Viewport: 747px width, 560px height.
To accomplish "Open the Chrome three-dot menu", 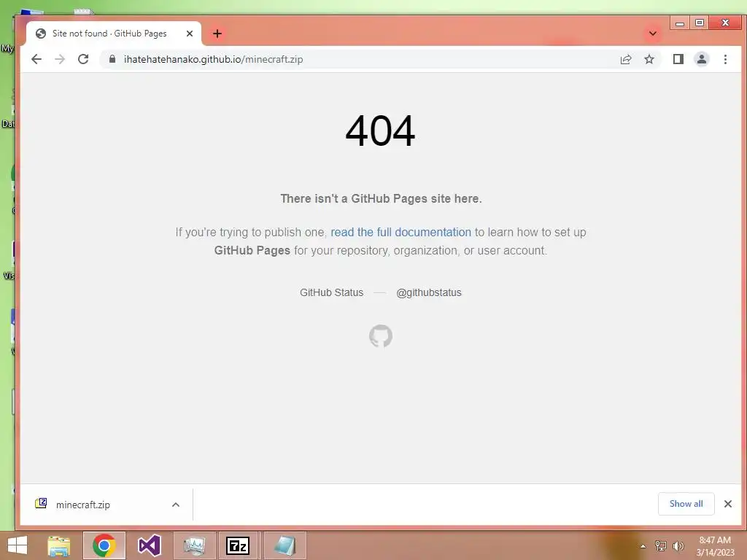I will pyautogui.click(x=725, y=59).
